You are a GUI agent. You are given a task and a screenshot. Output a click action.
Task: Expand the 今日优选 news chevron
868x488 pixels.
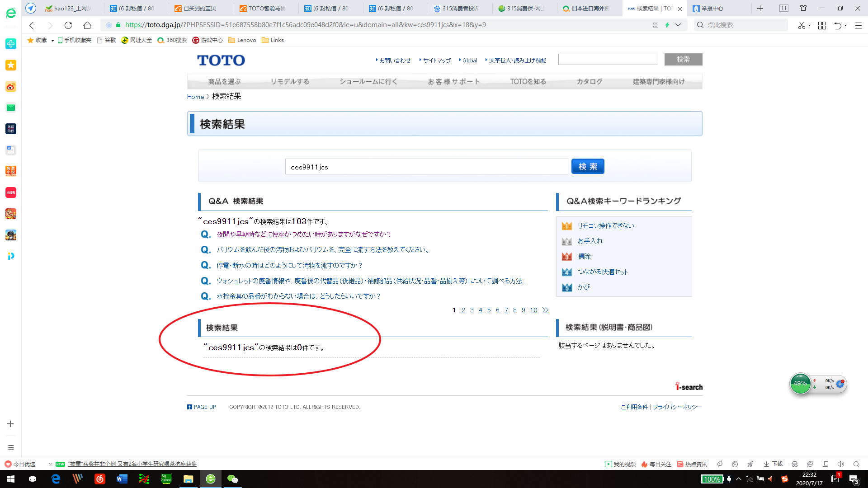(x=50, y=464)
